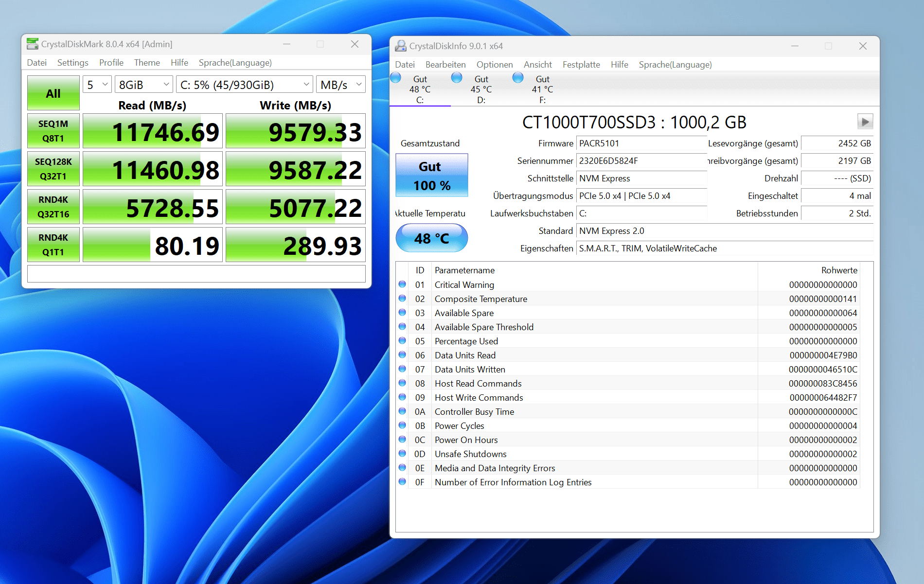Image resolution: width=924 pixels, height=584 pixels.
Task: Click raw value 000000004E79B0
Action: click(x=823, y=355)
